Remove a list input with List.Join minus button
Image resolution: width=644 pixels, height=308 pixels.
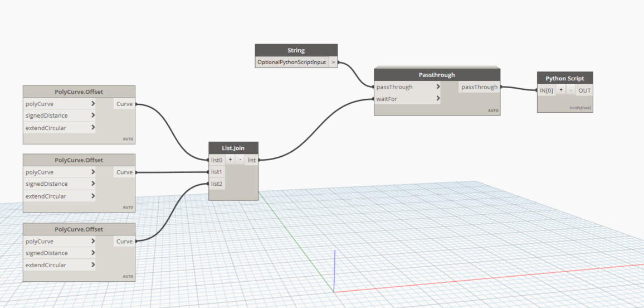[x=240, y=160]
